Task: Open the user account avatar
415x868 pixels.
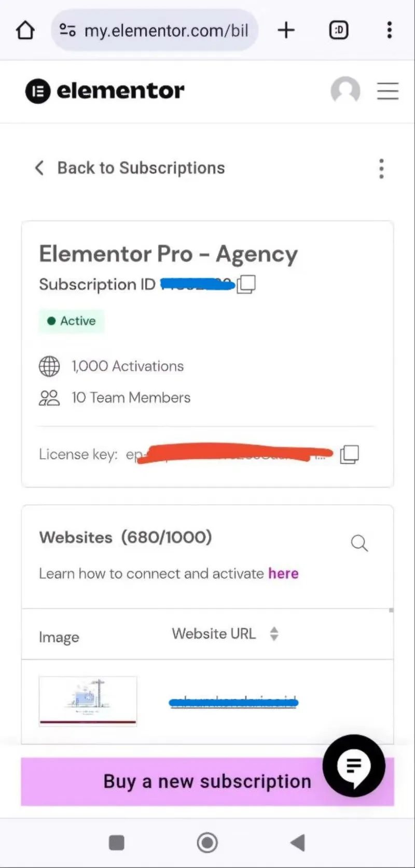Action: click(345, 91)
